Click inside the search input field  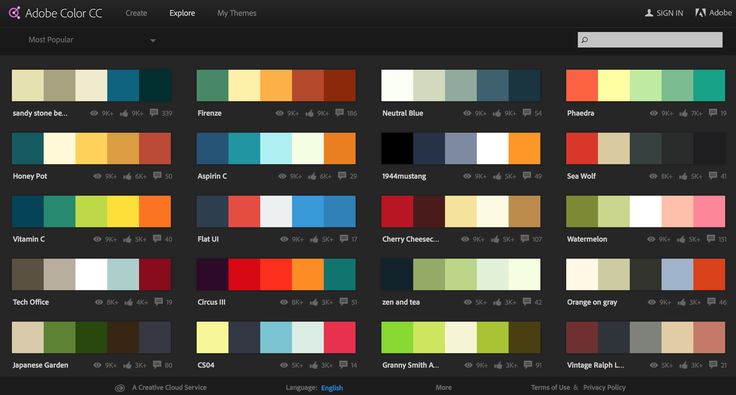pos(650,40)
